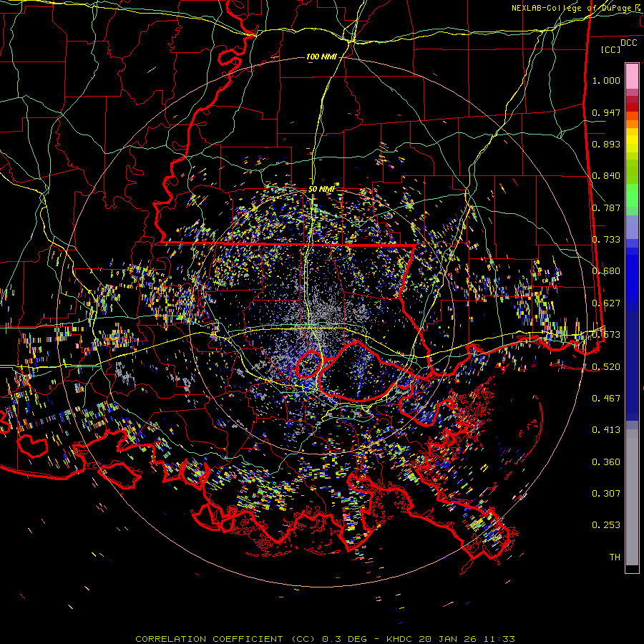Click the TH threshold label

pos(615,557)
